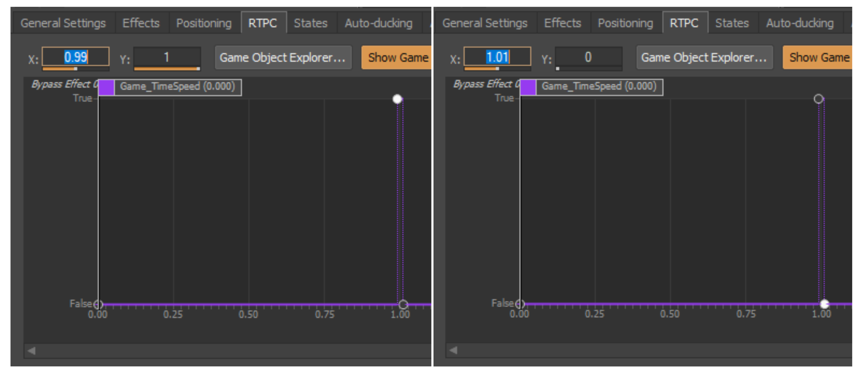The width and height of the screenshot is (868, 380).
Task: Click the Y value field showing 1
Action: [x=167, y=57]
